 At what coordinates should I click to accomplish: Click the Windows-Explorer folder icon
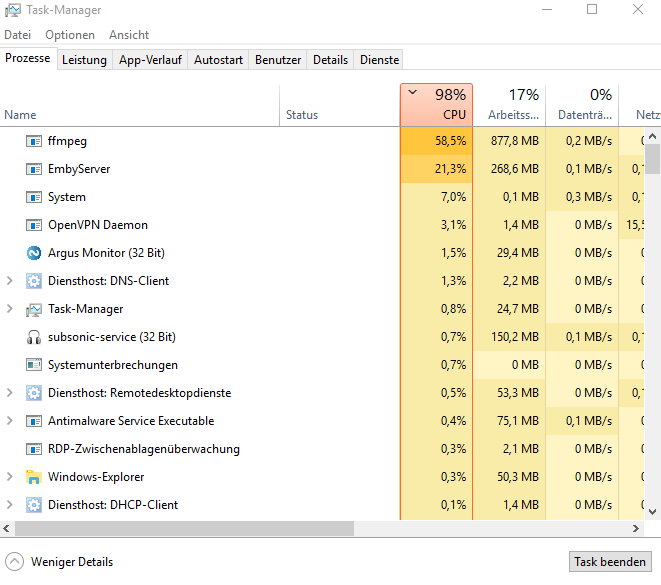34,477
